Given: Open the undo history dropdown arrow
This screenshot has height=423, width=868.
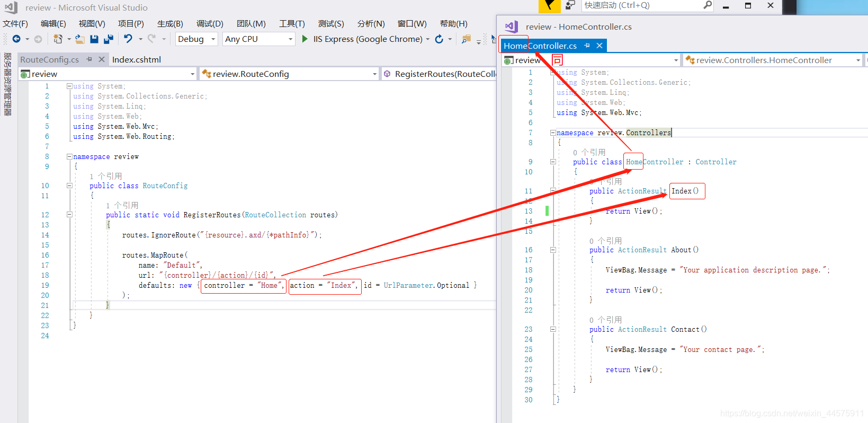Looking at the screenshot, I should (140, 39).
